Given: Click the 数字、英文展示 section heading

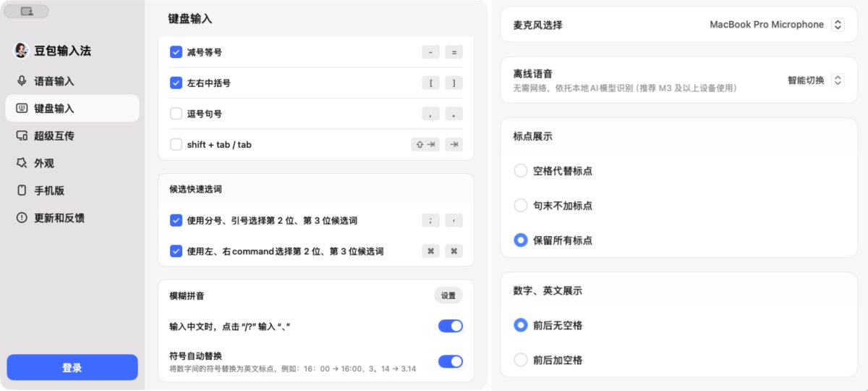Looking at the screenshot, I should click(548, 290).
